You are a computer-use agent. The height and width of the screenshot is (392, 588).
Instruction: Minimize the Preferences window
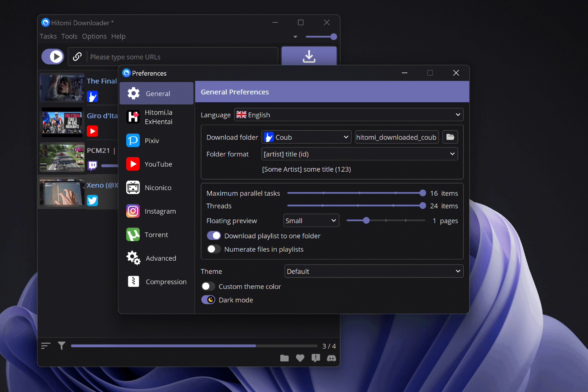point(405,73)
